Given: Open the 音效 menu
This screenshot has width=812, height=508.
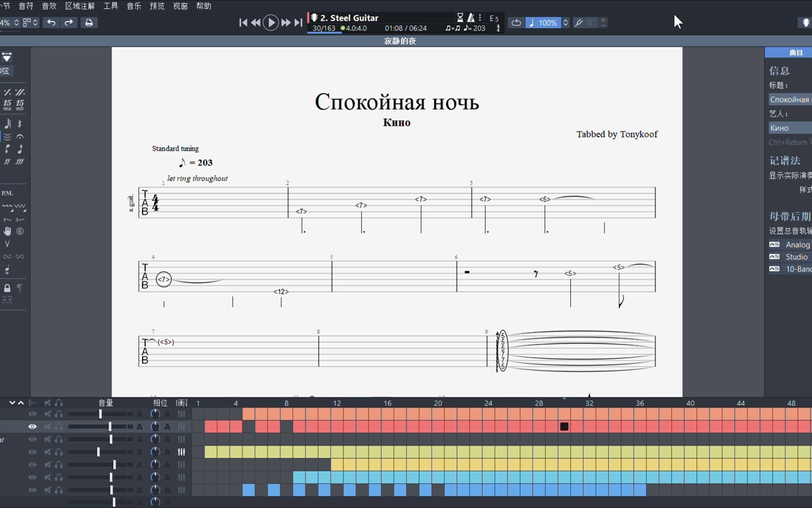Looking at the screenshot, I should 49,6.
